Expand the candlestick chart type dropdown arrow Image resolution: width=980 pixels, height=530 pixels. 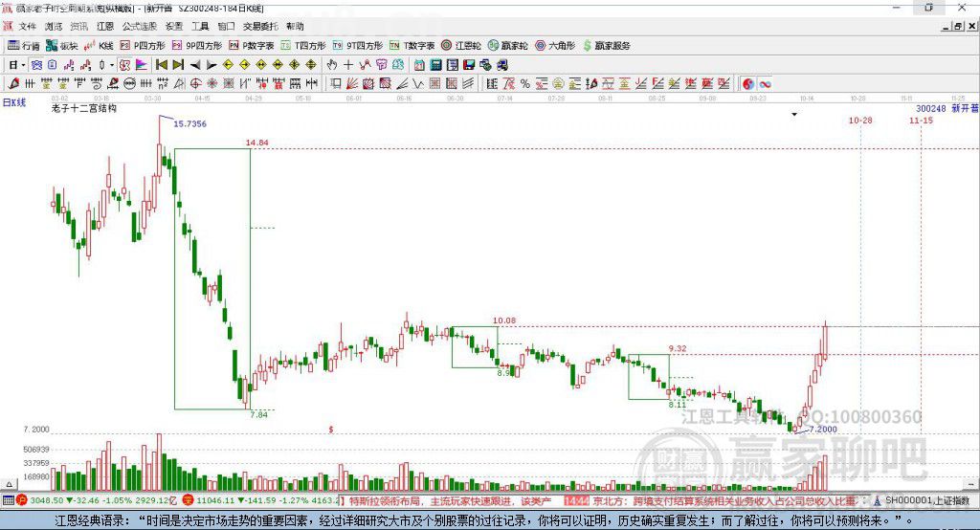(x=112, y=65)
